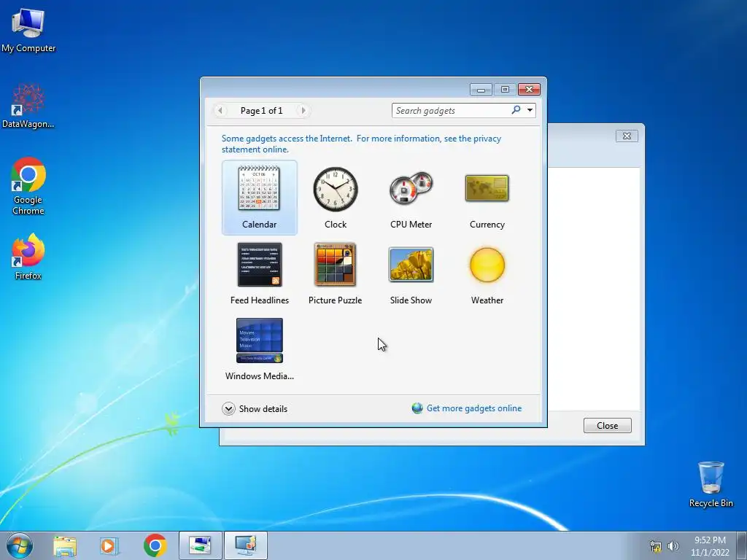Open DataWagon desktop shortcut
Screen dimensions: 747x560
[28, 106]
